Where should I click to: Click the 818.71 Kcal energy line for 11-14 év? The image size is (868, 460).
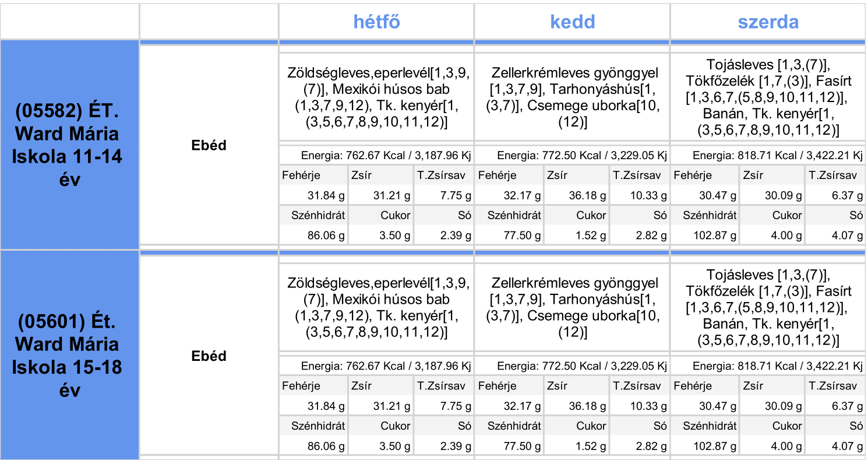(777, 156)
